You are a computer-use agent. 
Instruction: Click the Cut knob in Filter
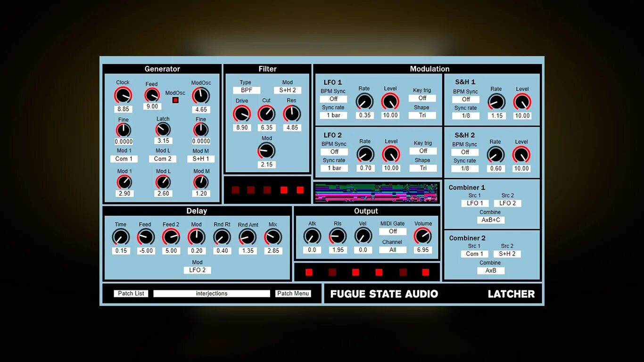(x=266, y=114)
